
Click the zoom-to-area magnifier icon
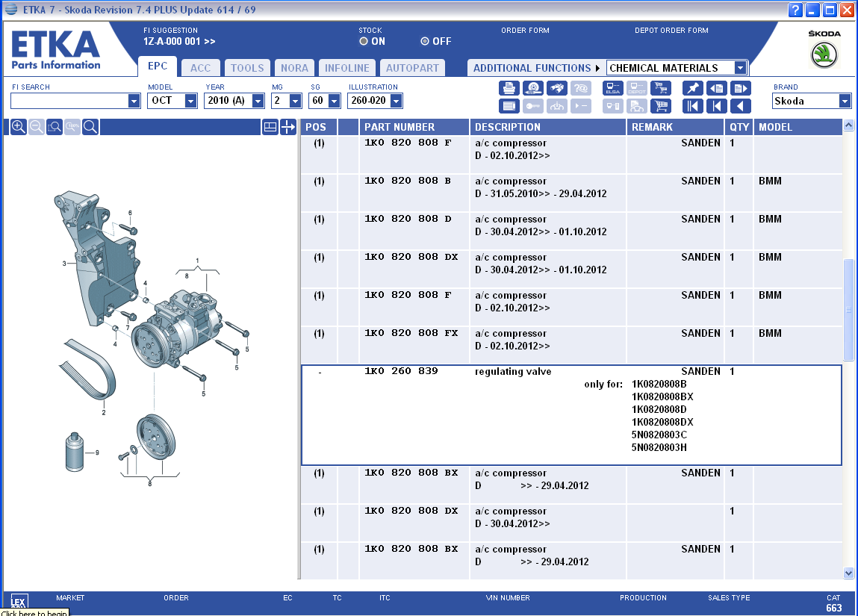click(55, 127)
